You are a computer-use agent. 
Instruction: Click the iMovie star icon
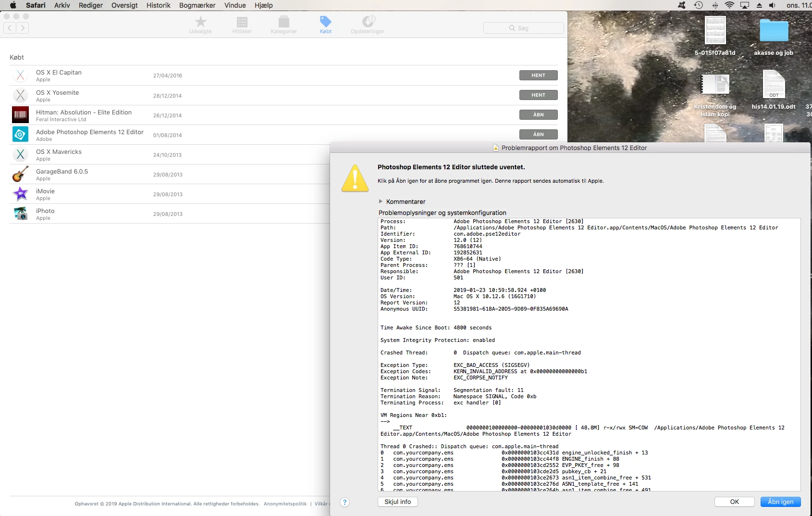(20, 194)
